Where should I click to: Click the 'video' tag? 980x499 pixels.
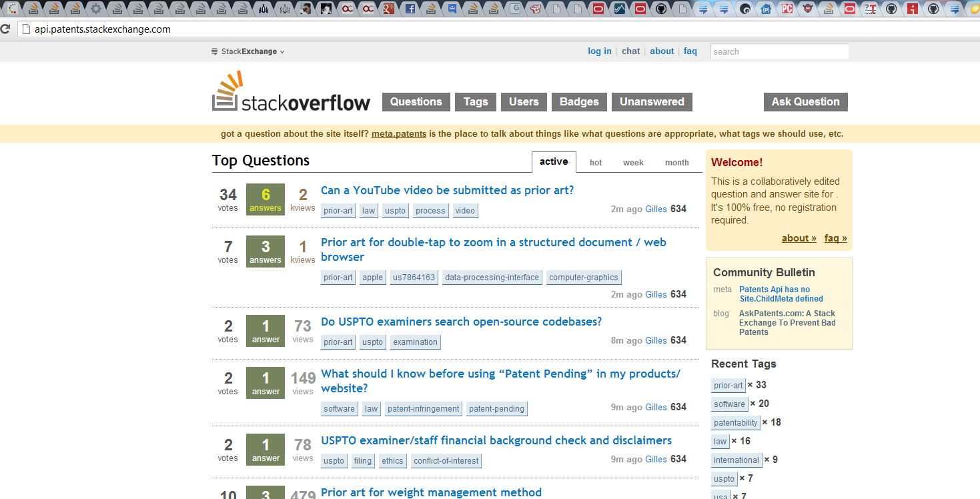tap(465, 211)
